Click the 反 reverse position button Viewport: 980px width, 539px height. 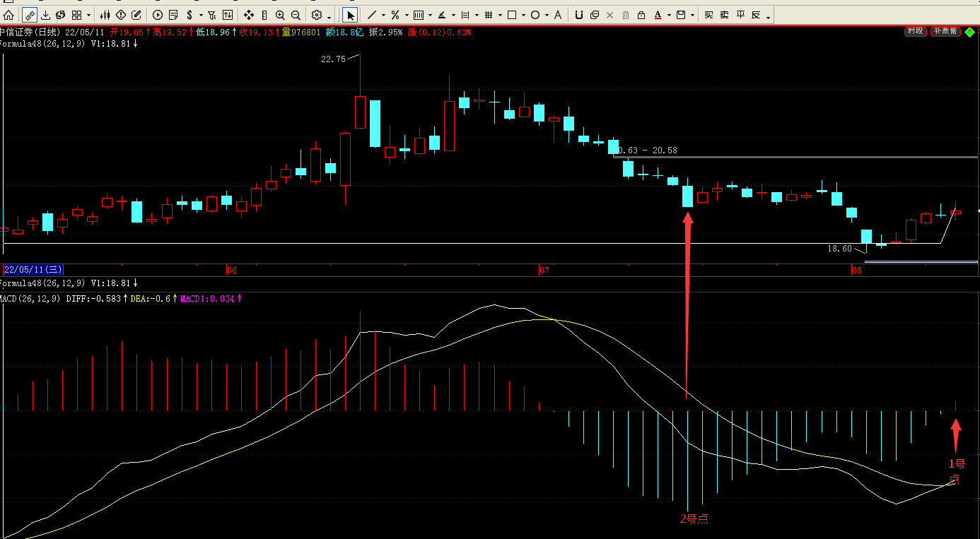pyautogui.click(x=756, y=15)
